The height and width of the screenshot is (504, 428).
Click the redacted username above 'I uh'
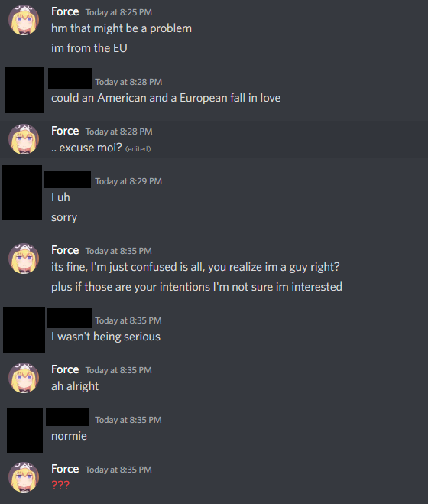click(x=67, y=180)
